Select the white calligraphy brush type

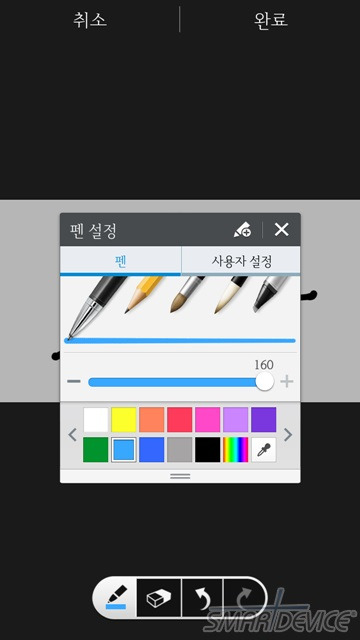231,295
